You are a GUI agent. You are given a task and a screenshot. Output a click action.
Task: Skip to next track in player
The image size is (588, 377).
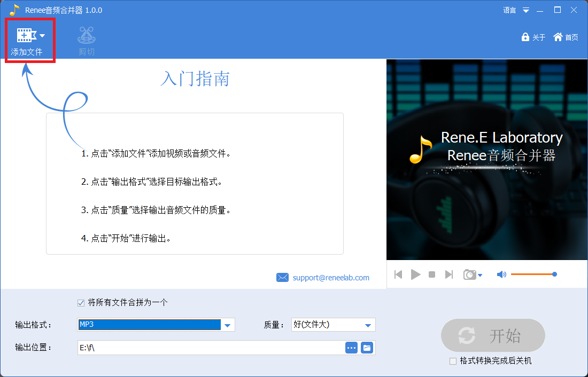point(449,274)
